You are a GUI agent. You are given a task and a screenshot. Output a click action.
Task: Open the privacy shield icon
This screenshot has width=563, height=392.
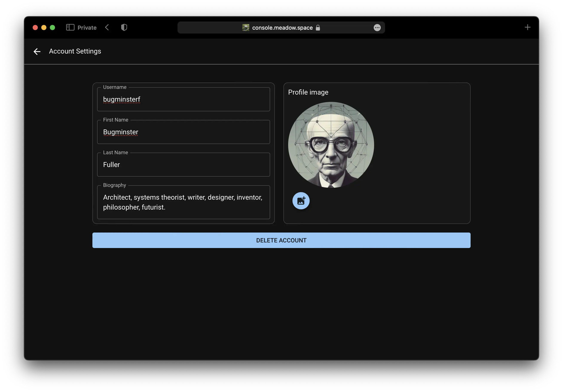[124, 28]
